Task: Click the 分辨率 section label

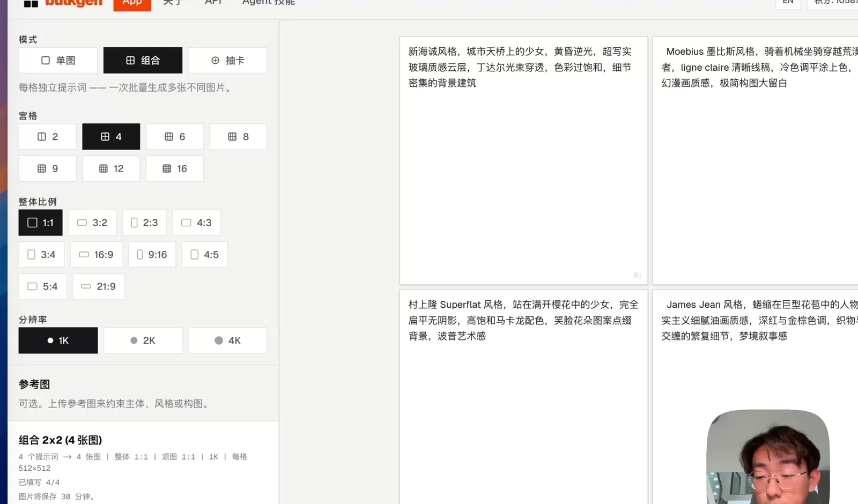Action: click(x=33, y=320)
